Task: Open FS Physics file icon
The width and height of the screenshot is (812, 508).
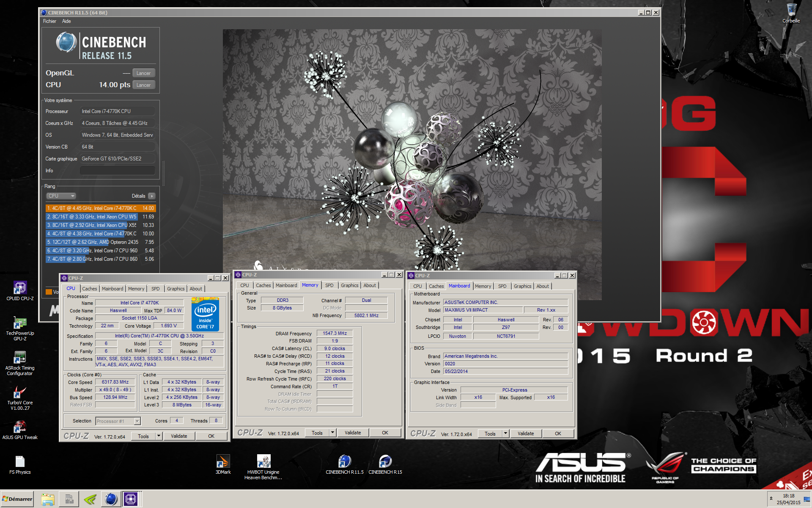Action: (x=20, y=465)
